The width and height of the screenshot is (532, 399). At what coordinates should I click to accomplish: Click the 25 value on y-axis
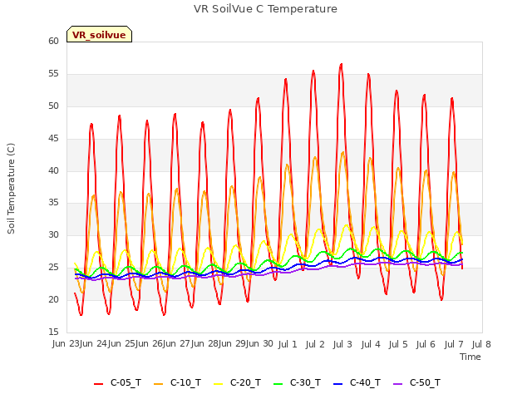click(53, 268)
